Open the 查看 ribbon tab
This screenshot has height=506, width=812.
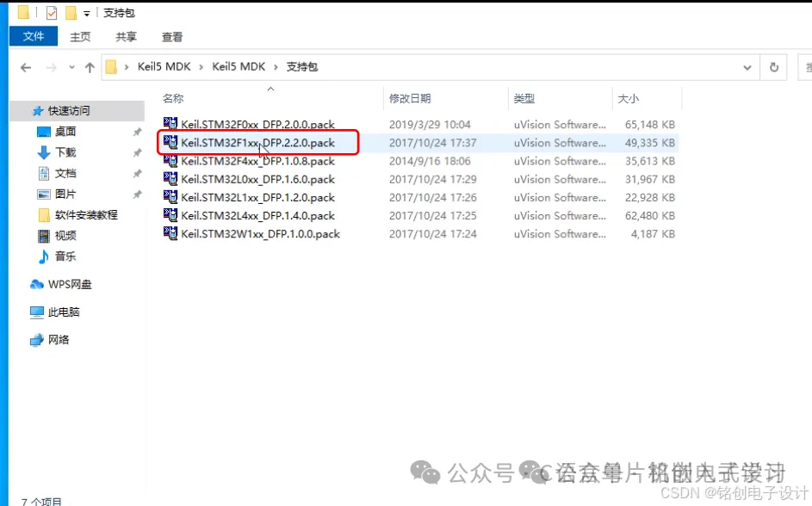pyautogui.click(x=172, y=37)
